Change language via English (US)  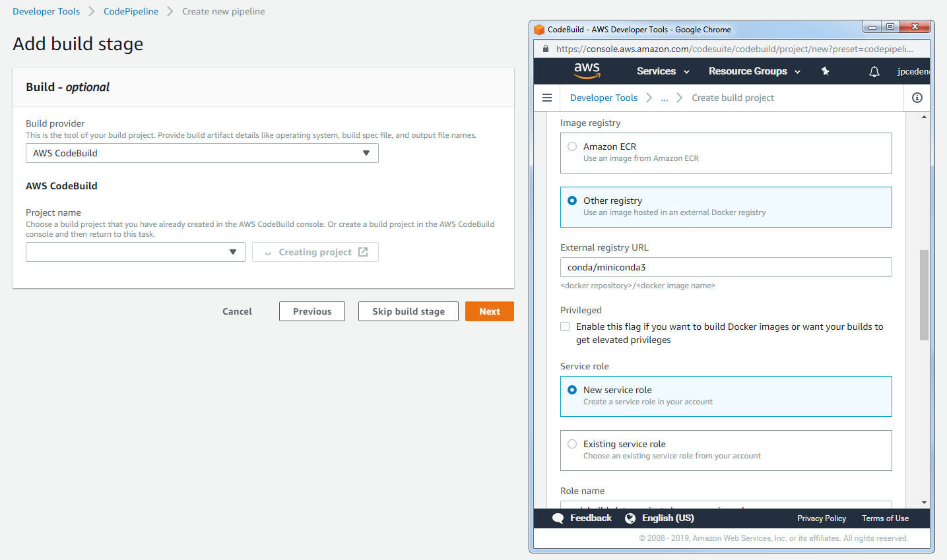668,518
